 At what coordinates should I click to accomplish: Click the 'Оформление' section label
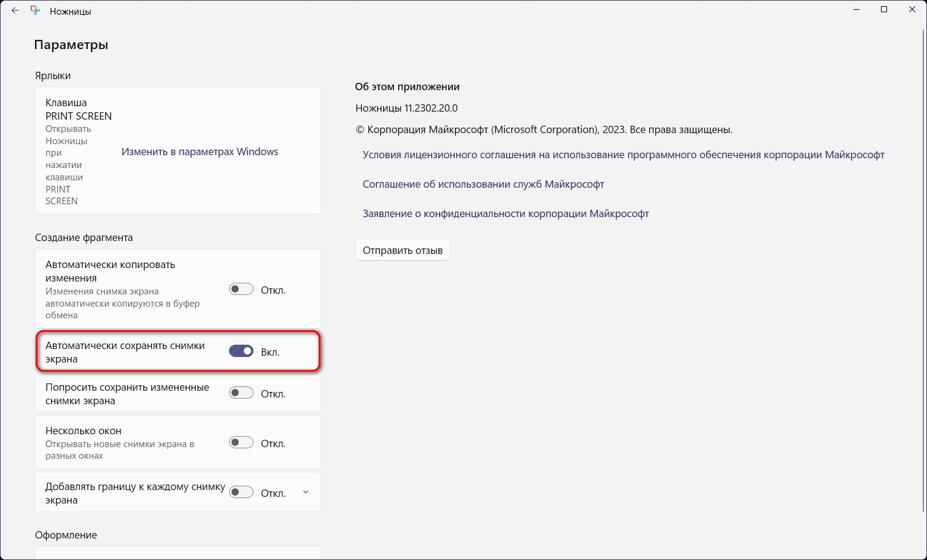pos(66,535)
